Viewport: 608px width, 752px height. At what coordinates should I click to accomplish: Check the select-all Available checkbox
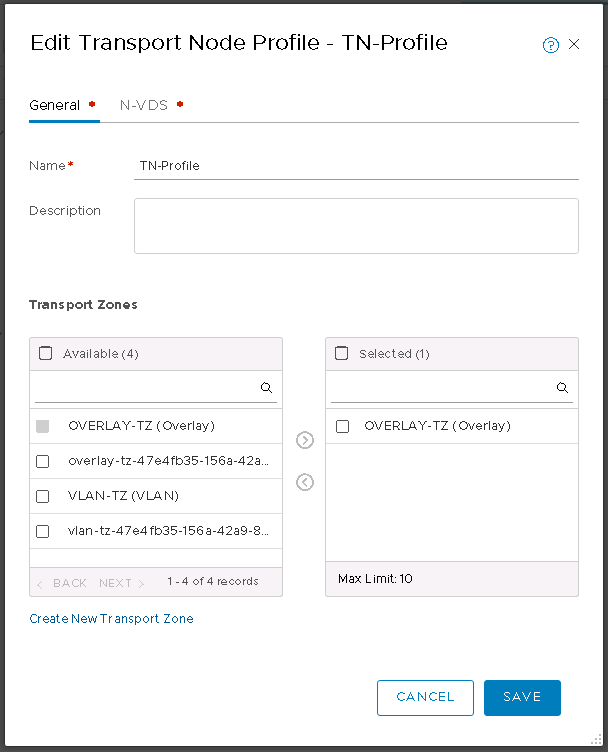click(46, 353)
